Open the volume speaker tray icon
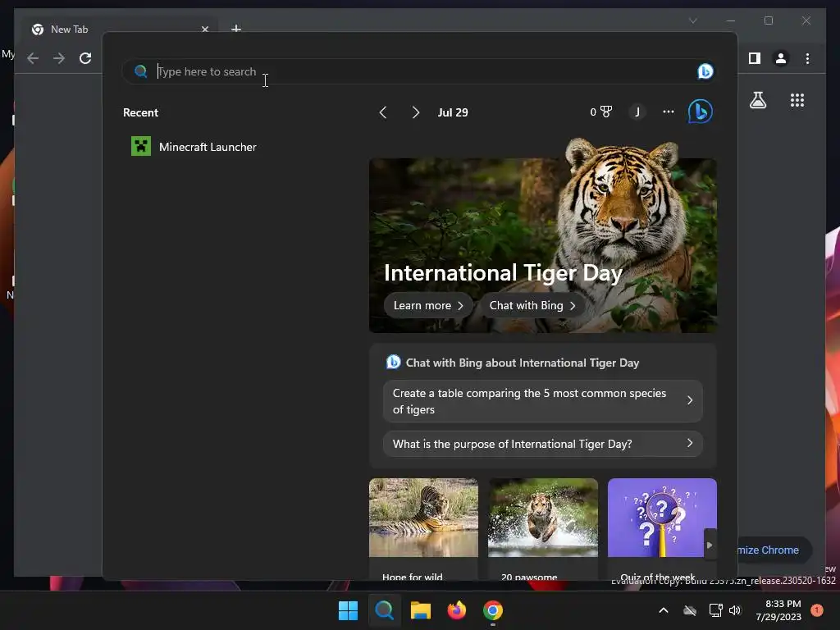Image resolution: width=840 pixels, height=630 pixels. (735, 610)
